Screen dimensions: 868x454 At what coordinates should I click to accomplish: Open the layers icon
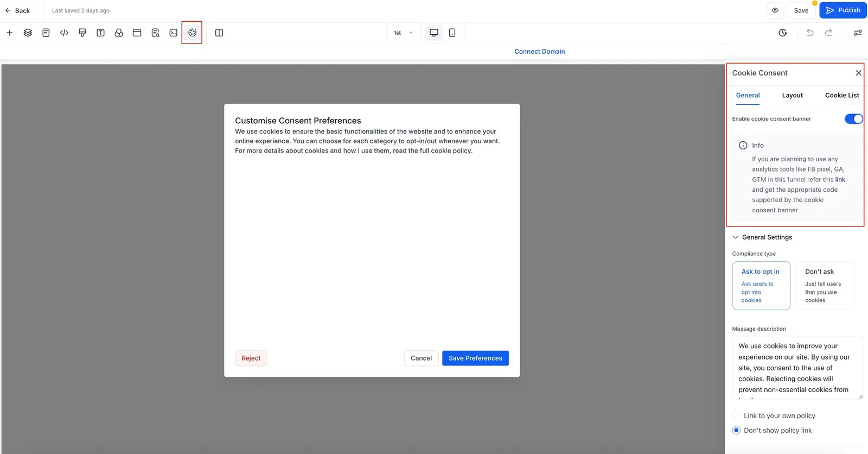point(28,33)
